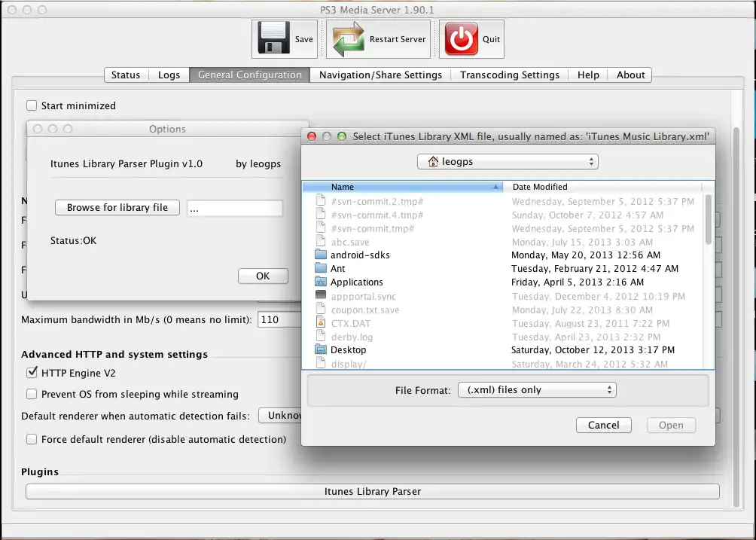Uncheck HTTP Engine V2
The image size is (756, 540).
32,373
